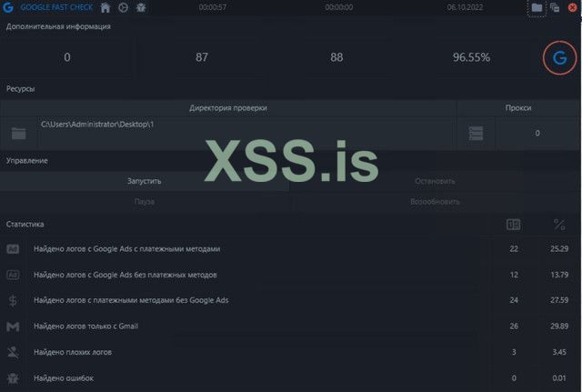Click the Дополнительная информация heading
This screenshot has width=582, height=392.
click(58, 26)
